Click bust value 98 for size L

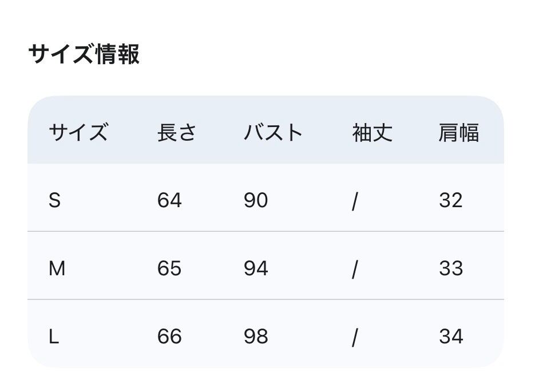(x=256, y=336)
